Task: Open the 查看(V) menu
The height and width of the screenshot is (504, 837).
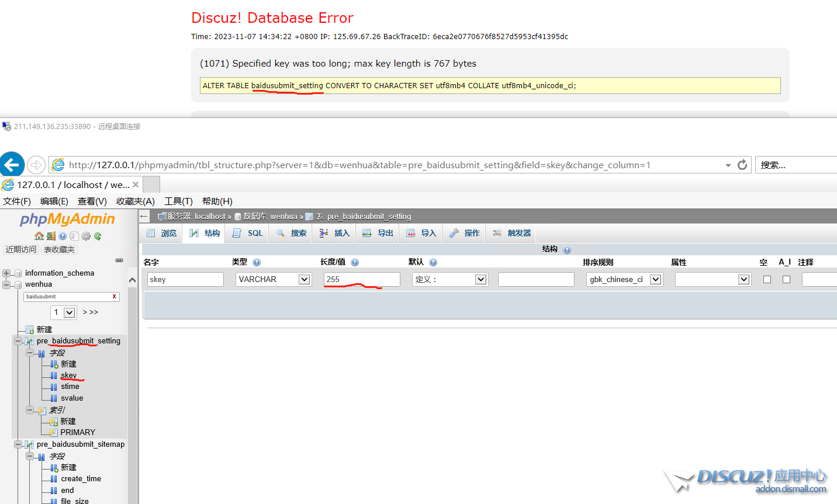Action: point(92,201)
